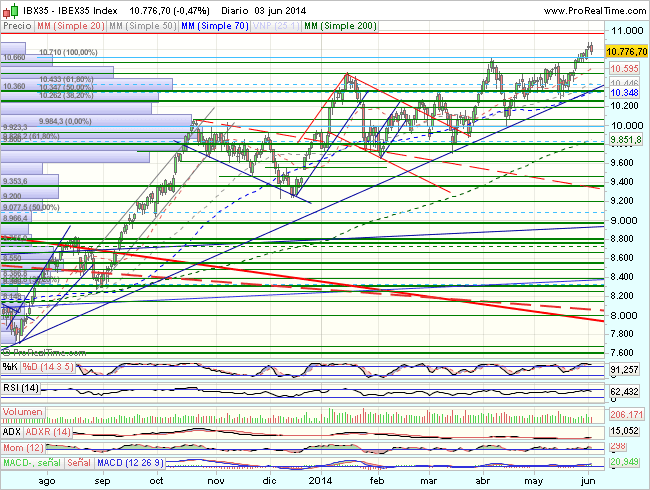Click the MM (Simple 20) indicator label
Image resolution: width=650 pixels, height=490 pixels.
click(70, 26)
